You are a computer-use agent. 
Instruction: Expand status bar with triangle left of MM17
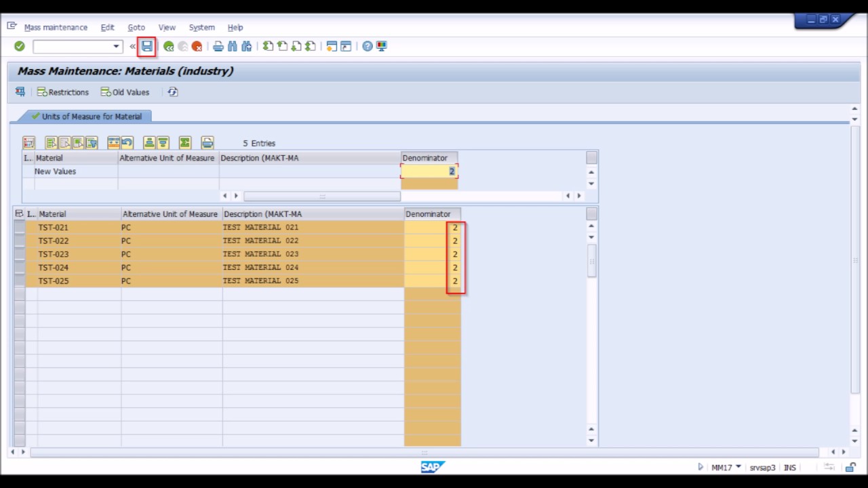click(x=701, y=467)
